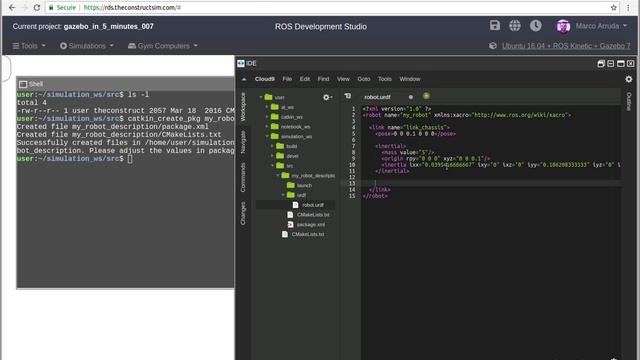Image resolution: width=640 pixels, height=360 pixels.
Task: Click the save project floppy disk icon
Action: [x=495, y=25]
